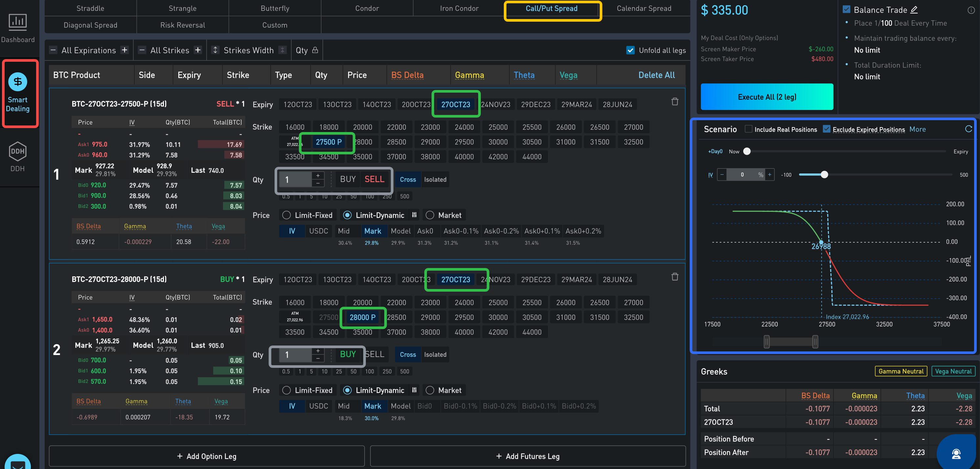Image resolution: width=980 pixels, height=469 pixels.
Task: Refresh the Scenario chart
Action: coord(968,129)
